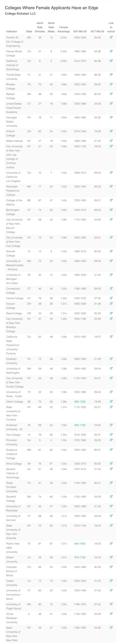Open Albion College SAT range 990-1230 link
Image resolution: width=121 pixels, height=644 pixels.
pyautogui.click(x=80, y=402)
